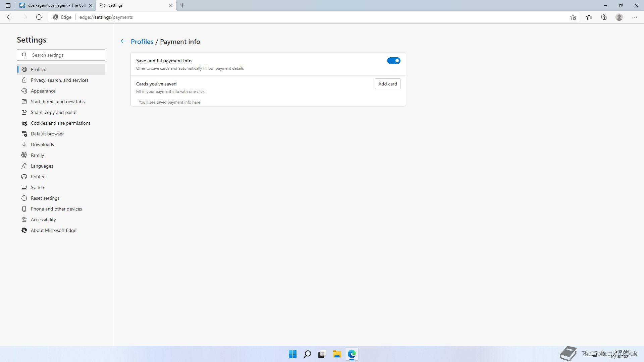Open the Collections icon
This screenshot has height=362, width=644.
tap(604, 17)
